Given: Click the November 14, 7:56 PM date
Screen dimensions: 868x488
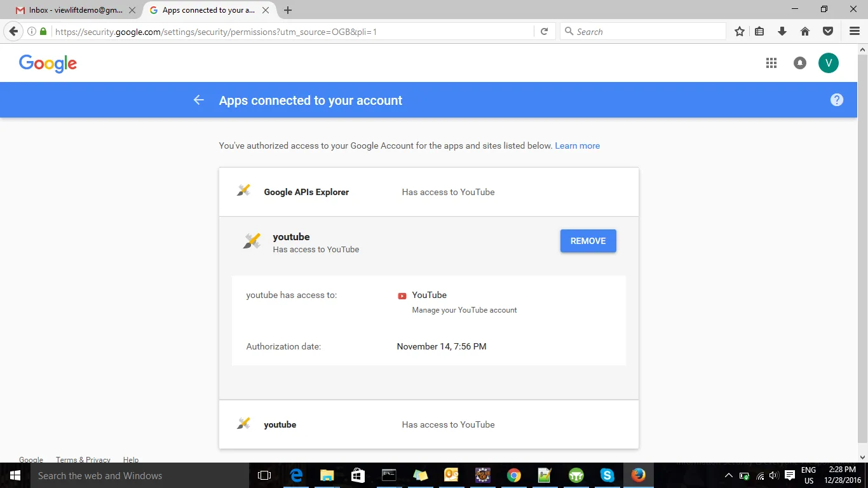Looking at the screenshot, I should [x=442, y=346].
